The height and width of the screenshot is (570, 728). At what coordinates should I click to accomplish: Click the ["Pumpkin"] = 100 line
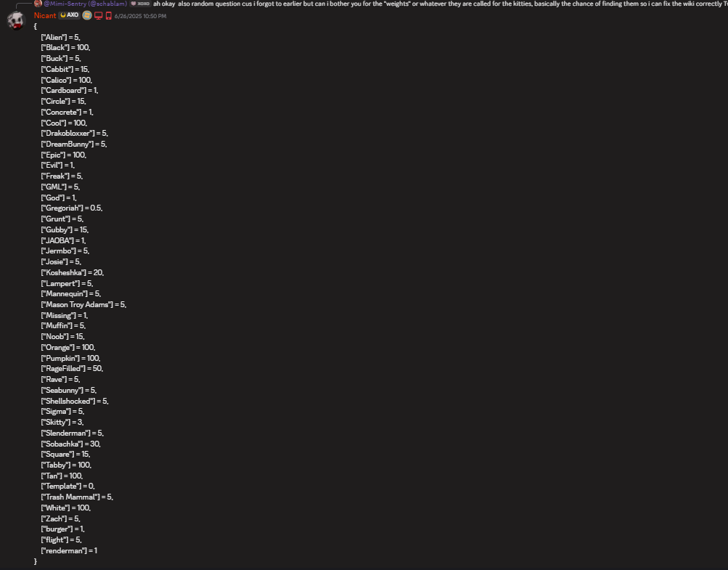[x=70, y=358]
